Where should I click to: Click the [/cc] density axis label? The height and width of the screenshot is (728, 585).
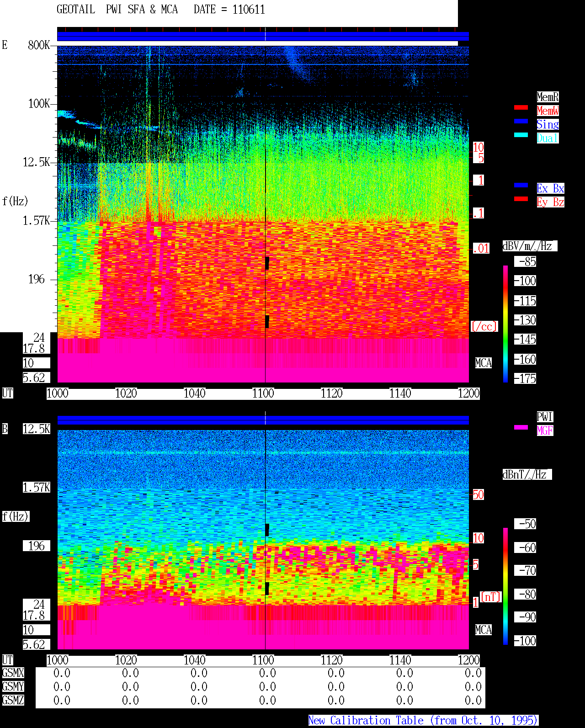(484, 326)
